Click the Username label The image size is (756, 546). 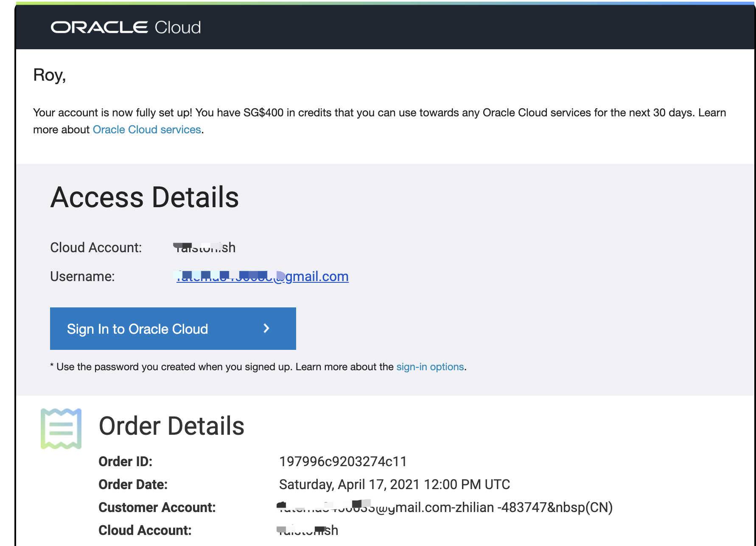pos(82,276)
